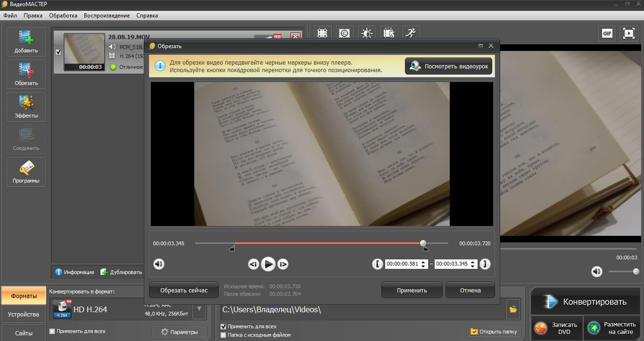Open the Справка menu
The image size is (644, 341).
point(147,16)
